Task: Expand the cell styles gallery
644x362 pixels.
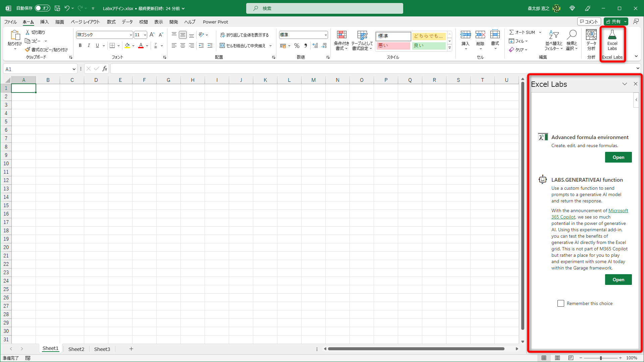Action: (449, 48)
